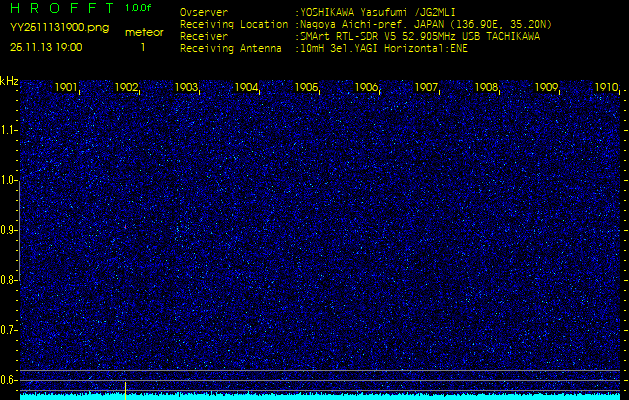Select the 0.8 frequency axis label
The height and width of the screenshot is (400, 629).
click(9, 280)
